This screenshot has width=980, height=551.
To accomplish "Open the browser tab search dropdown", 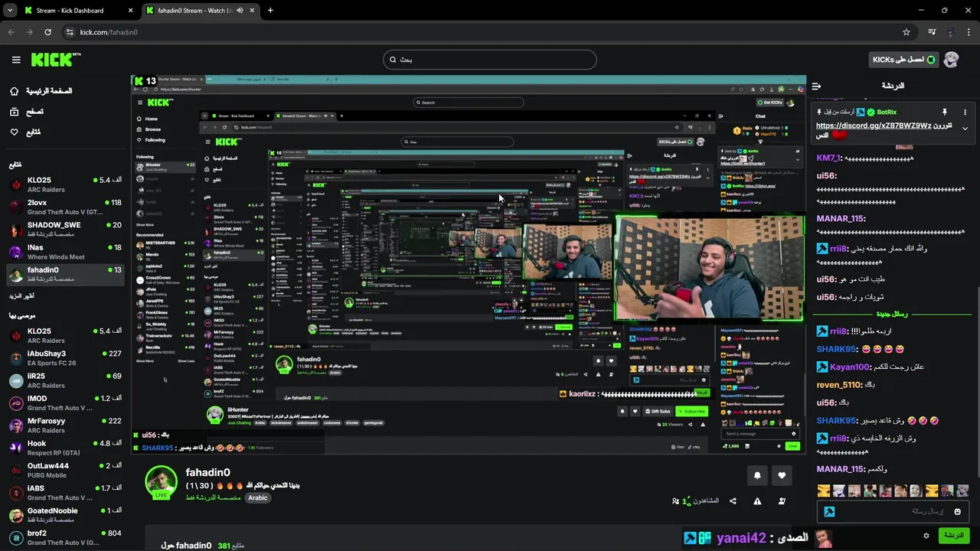I will tap(8, 11).
